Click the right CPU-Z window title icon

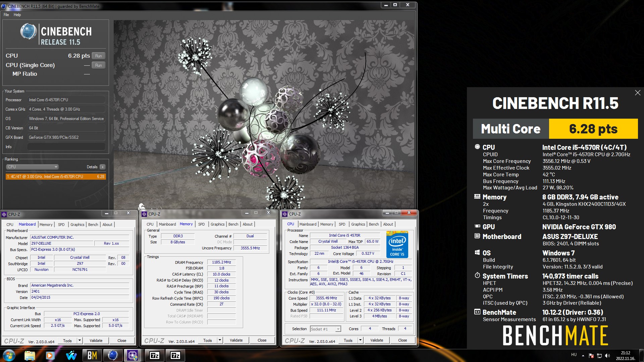coord(285,214)
